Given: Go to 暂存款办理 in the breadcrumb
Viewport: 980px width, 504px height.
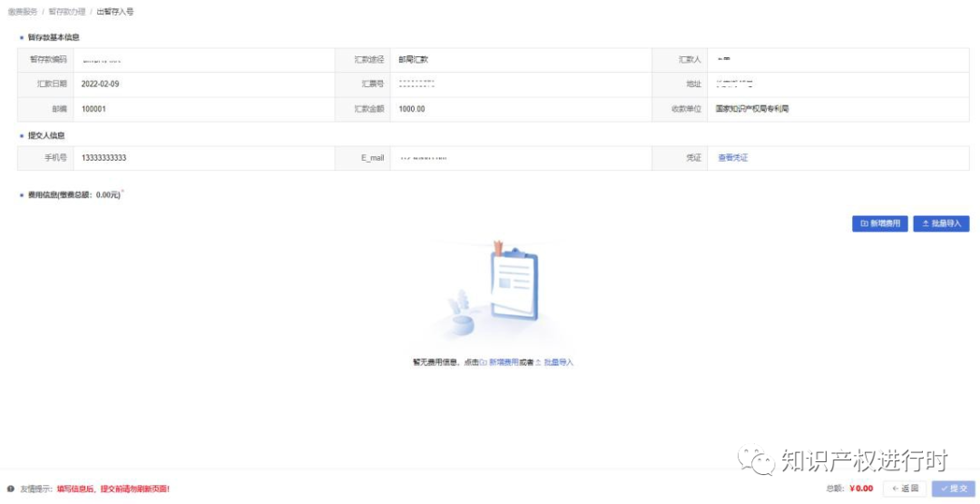Looking at the screenshot, I should click(66, 12).
